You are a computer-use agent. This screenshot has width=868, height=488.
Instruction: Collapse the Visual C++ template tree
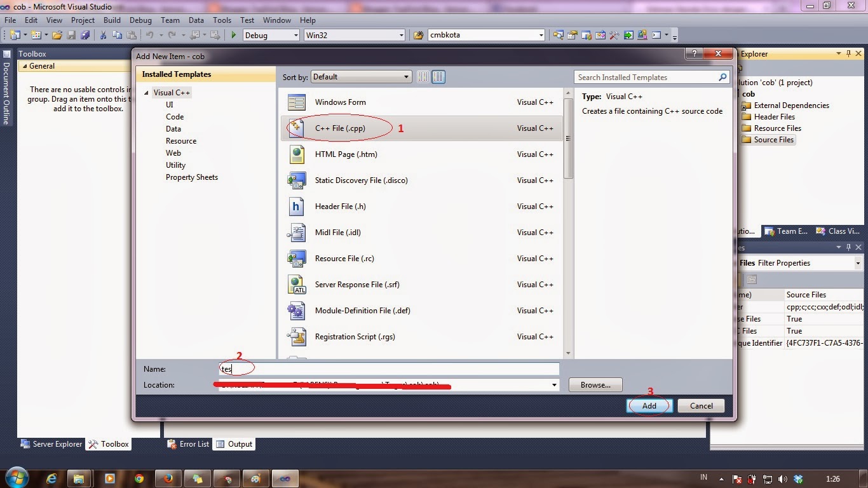pyautogui.click(x=146, y=92)
